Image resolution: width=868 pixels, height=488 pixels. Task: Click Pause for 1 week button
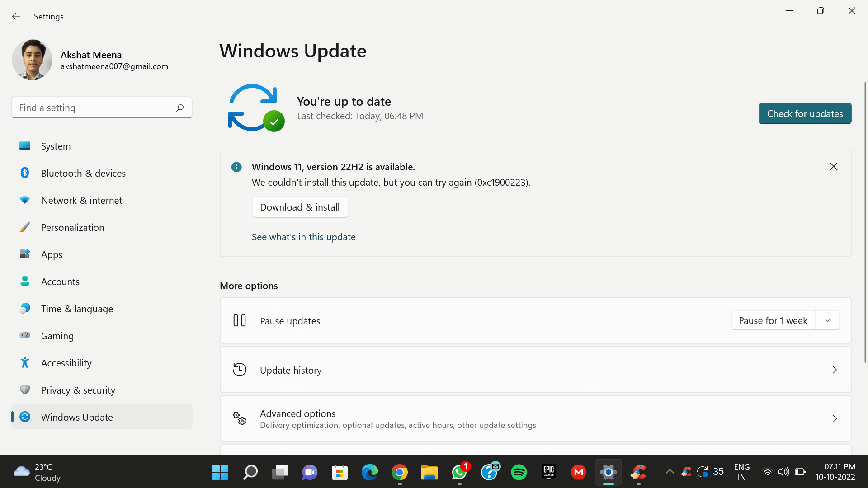[773, 320]
